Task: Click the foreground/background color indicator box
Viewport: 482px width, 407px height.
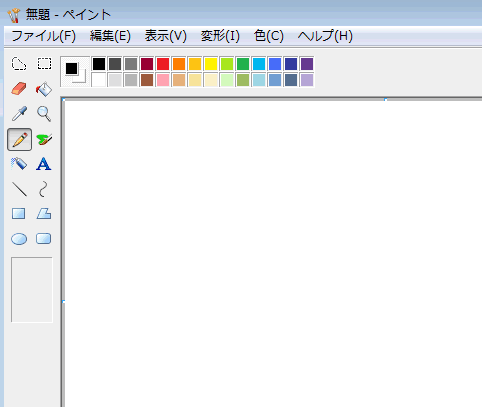Action: pos(75,72)
